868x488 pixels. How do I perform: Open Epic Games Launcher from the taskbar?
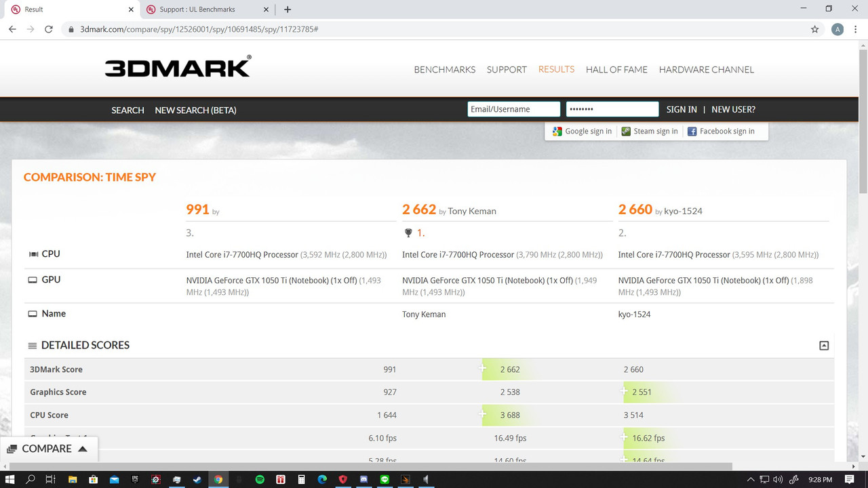point(135,479)
